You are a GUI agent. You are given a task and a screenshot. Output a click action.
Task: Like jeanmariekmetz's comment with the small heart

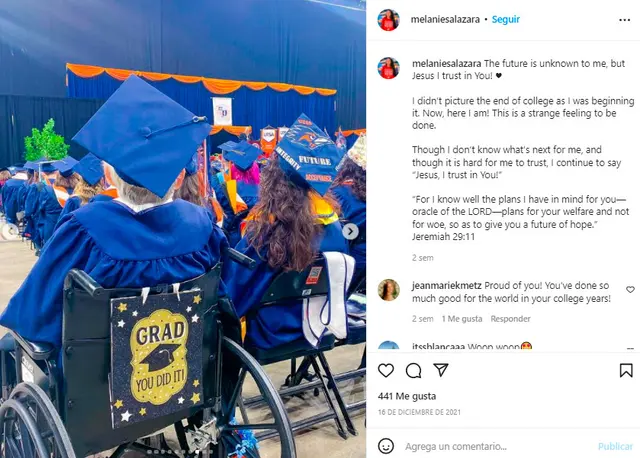(x=630, y=289)
